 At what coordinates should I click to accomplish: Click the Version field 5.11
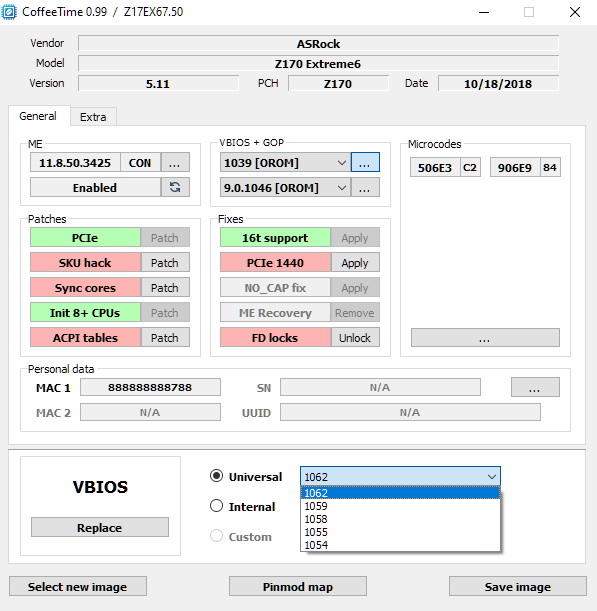coord(158,83)
